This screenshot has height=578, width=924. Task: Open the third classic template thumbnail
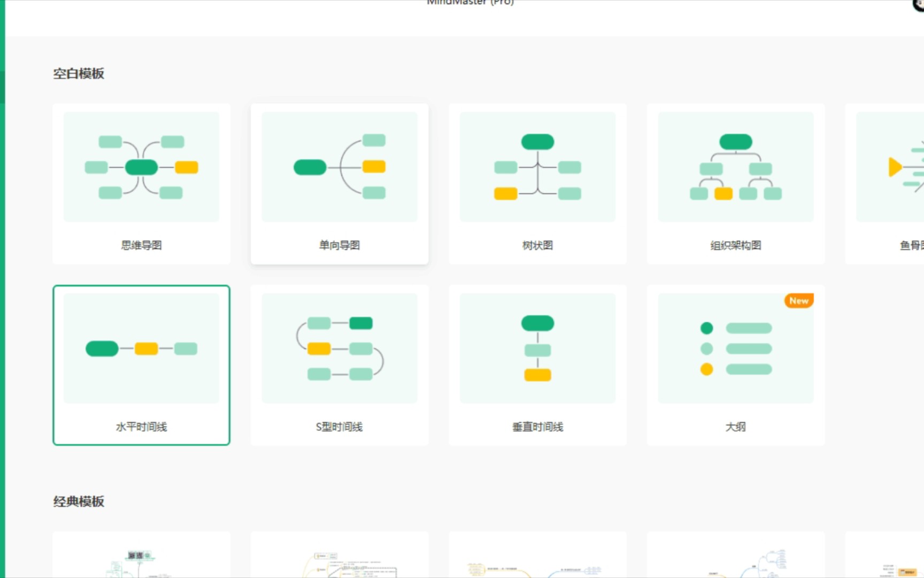click(x=537, y=557)
